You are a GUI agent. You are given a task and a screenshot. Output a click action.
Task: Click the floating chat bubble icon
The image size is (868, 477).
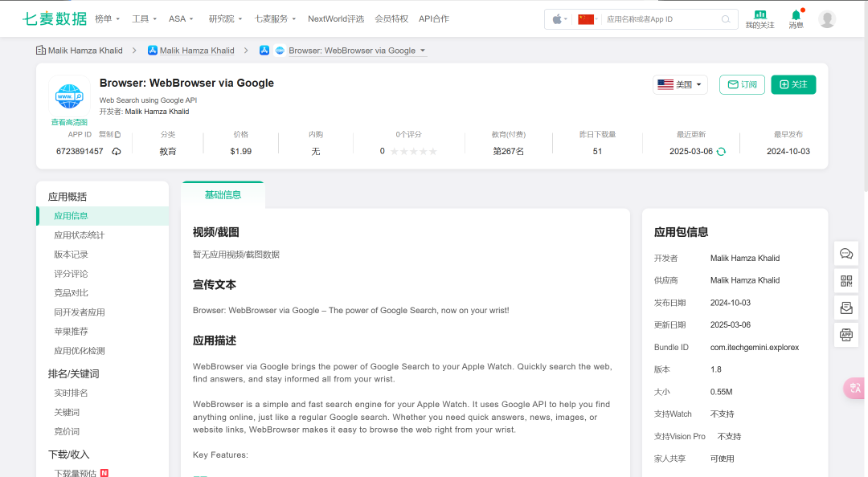(846, 254)
